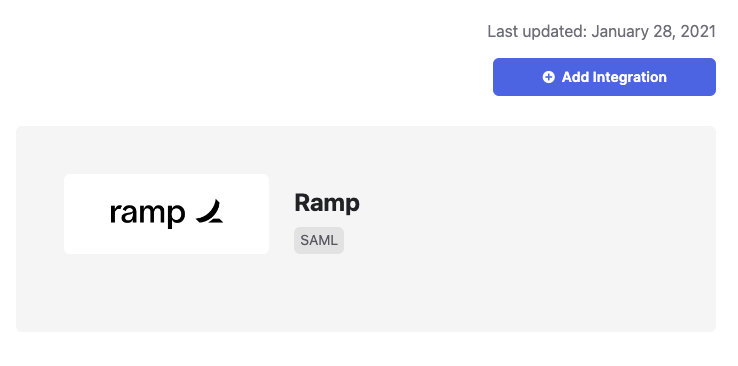Click empty gray area under SAML badge
Image resolution: width=738 pixels, height=366 pixels.
pos(319,292)
